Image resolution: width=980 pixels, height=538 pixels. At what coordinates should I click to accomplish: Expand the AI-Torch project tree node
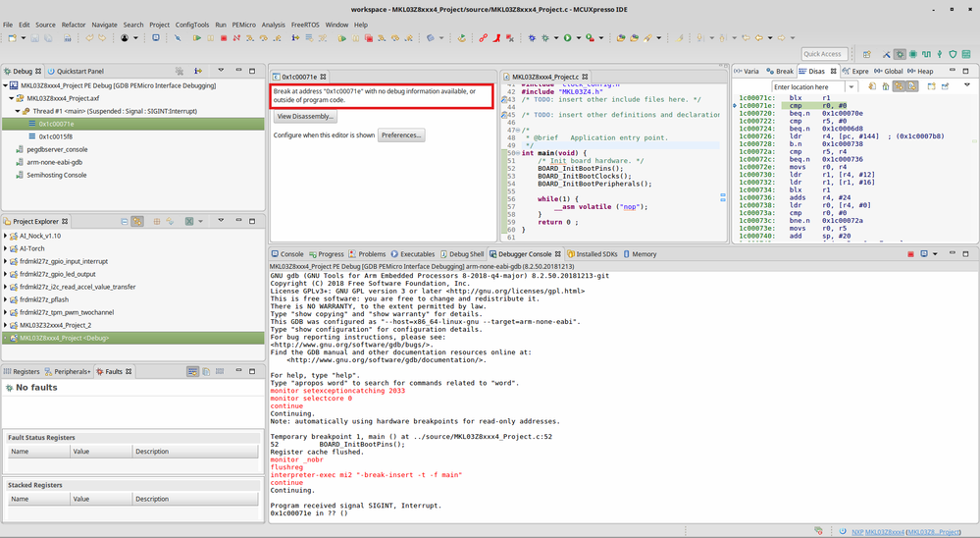[x=7, y=249]
